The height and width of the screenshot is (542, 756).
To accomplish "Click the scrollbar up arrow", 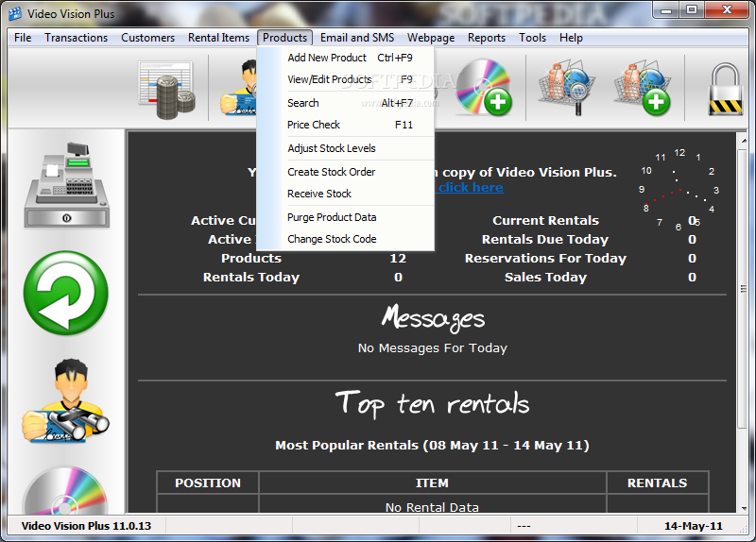I will (x=743, y=140).
